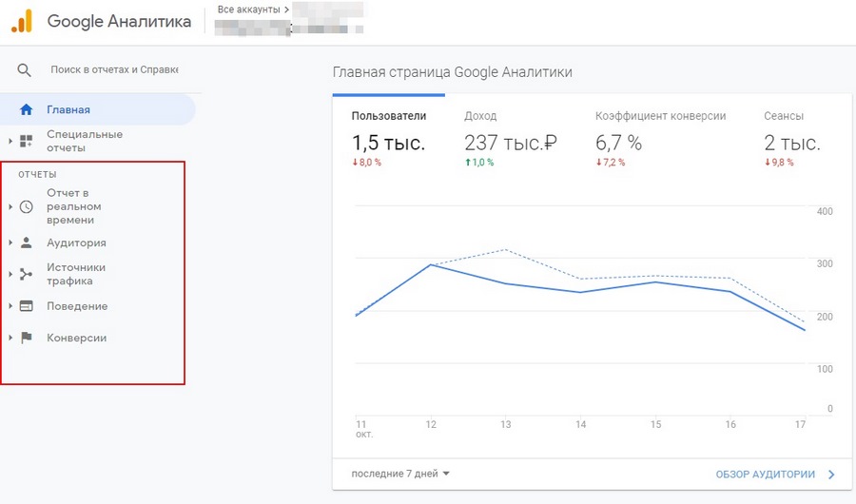Click the 11 окт. axis date label

(x=363, y=429)
